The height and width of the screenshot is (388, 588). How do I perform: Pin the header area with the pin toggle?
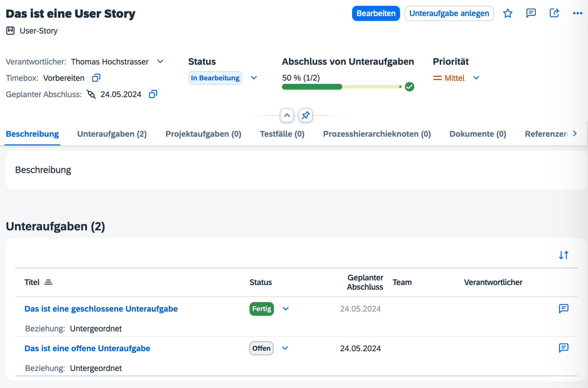pyautogui.click(x=305, y=115)
